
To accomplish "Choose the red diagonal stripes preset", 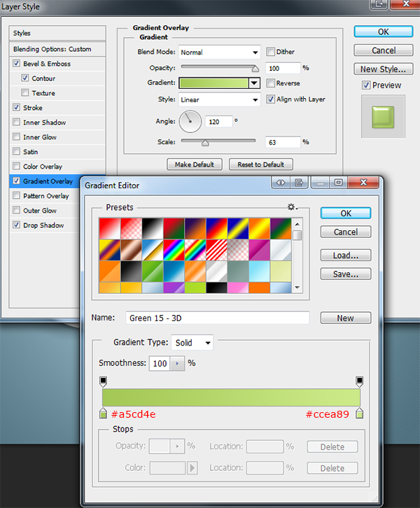I will (x=216, y=250).
